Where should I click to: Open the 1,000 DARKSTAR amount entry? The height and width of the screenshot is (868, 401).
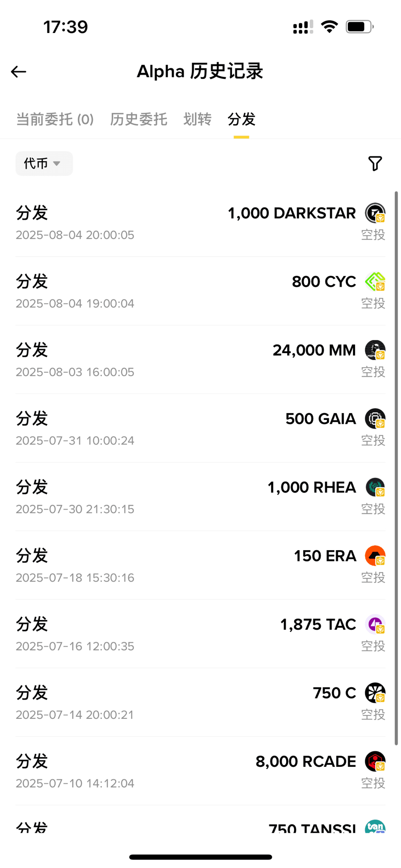[x=292, y=213]
